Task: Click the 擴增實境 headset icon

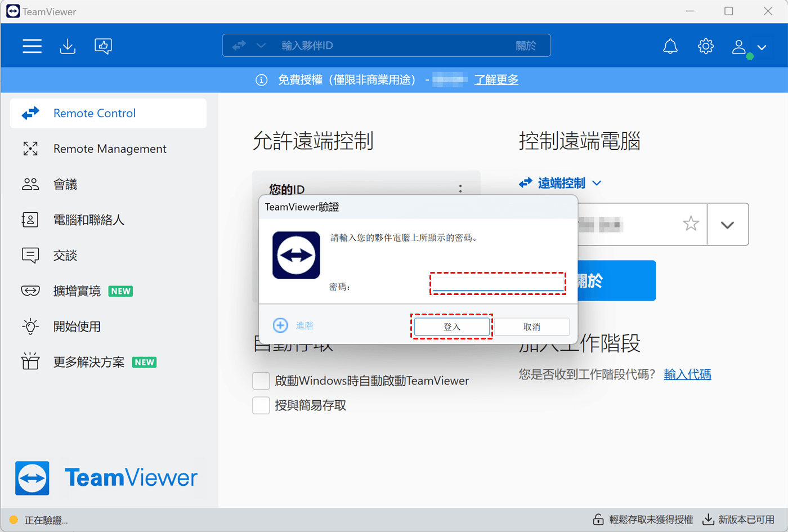Action: [x=30, y=291]
